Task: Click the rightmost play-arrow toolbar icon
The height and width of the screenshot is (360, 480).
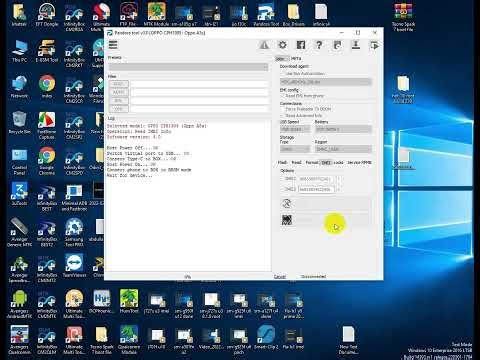Action: tap(374, 45)
